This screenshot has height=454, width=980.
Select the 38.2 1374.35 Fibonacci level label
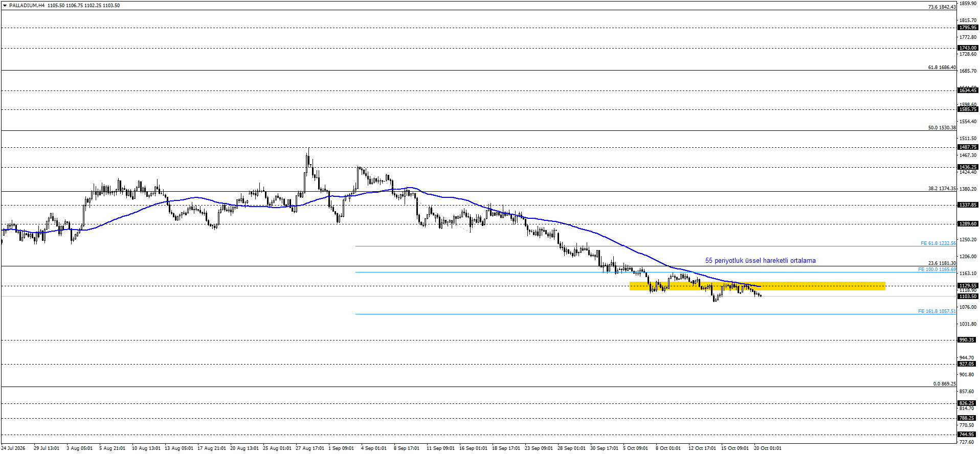pyautogui.click(x=942, y=189)
